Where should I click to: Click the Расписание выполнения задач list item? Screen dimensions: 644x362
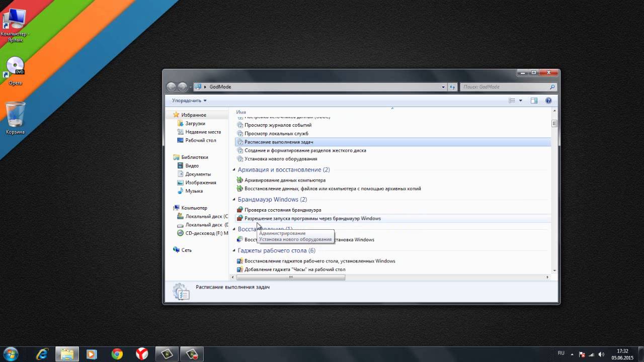coord(393,142)
